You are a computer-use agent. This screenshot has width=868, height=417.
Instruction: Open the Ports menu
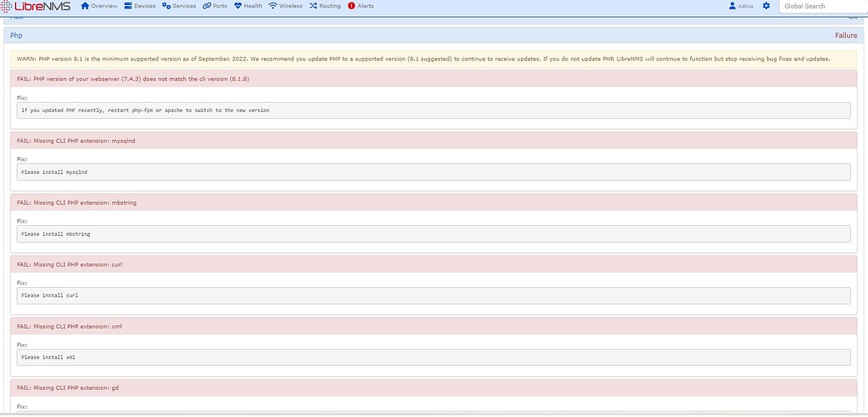(215, 6)
